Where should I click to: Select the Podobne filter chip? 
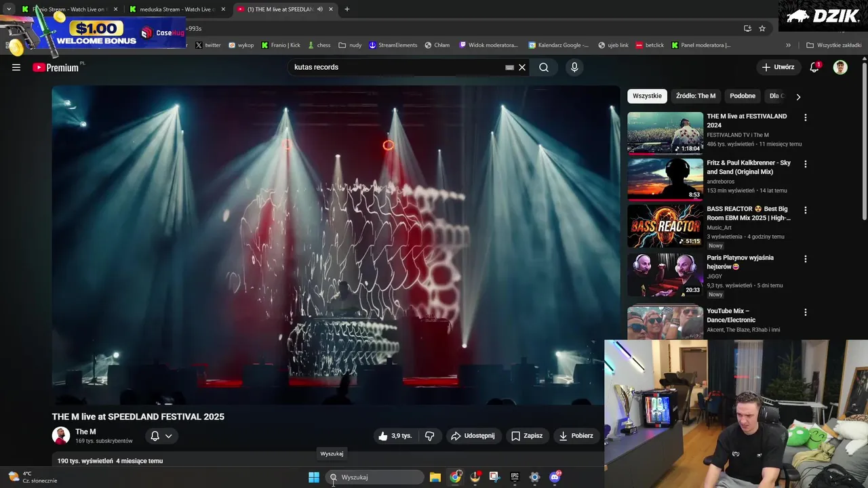[743, 96]
